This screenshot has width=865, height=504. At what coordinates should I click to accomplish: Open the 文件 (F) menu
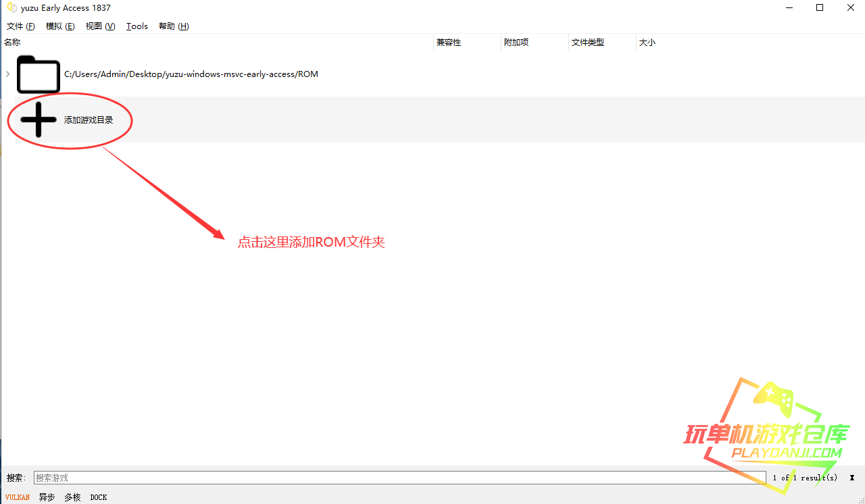(20, 26)
